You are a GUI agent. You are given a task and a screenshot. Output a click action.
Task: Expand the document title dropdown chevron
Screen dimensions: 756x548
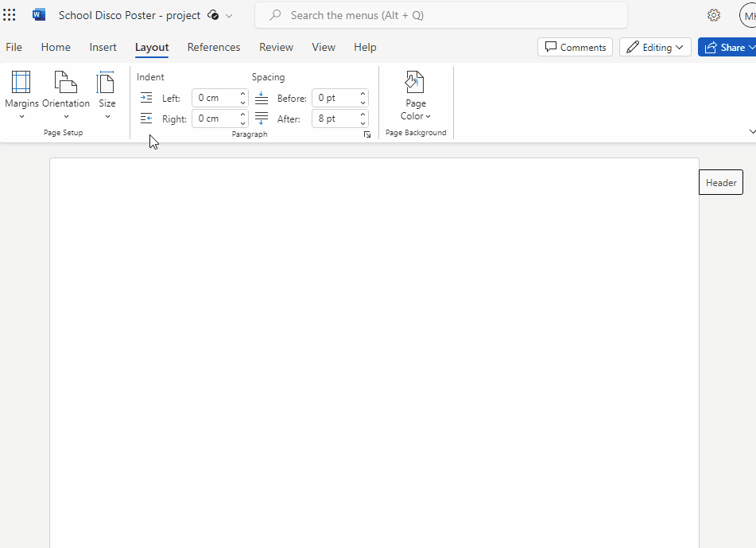click(229, 15)
